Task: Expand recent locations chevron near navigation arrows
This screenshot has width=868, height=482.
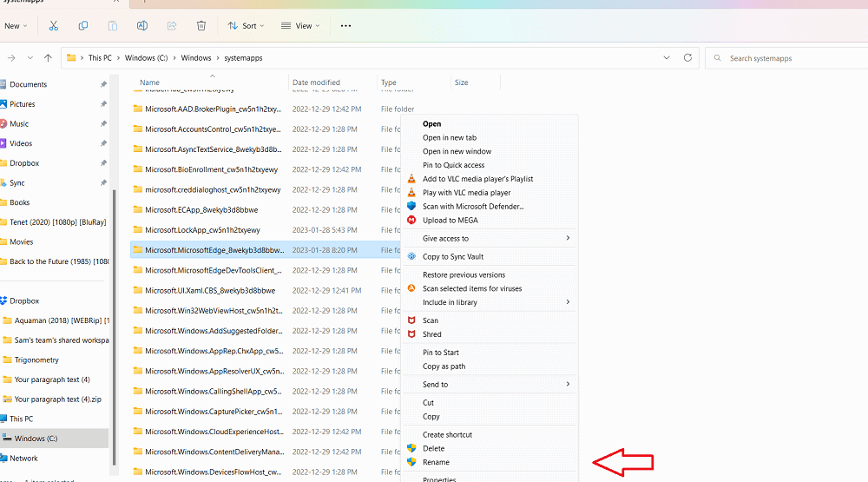Action: 30,57
